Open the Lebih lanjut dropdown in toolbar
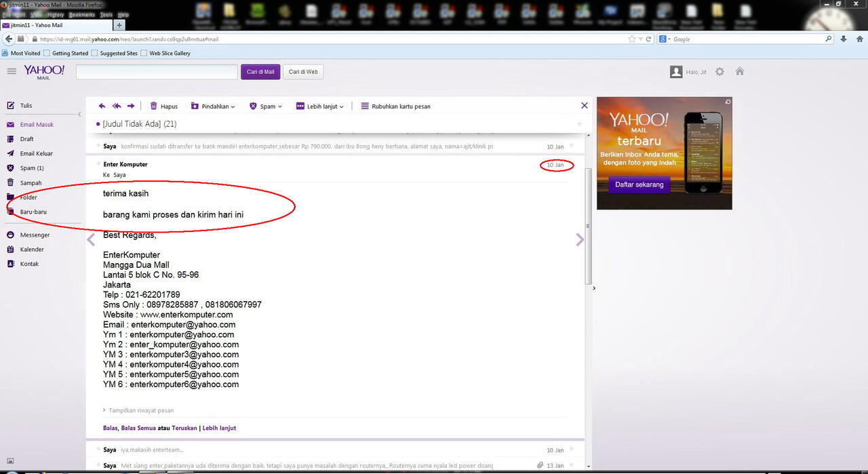The image size is (868, 474). (320, 106)
